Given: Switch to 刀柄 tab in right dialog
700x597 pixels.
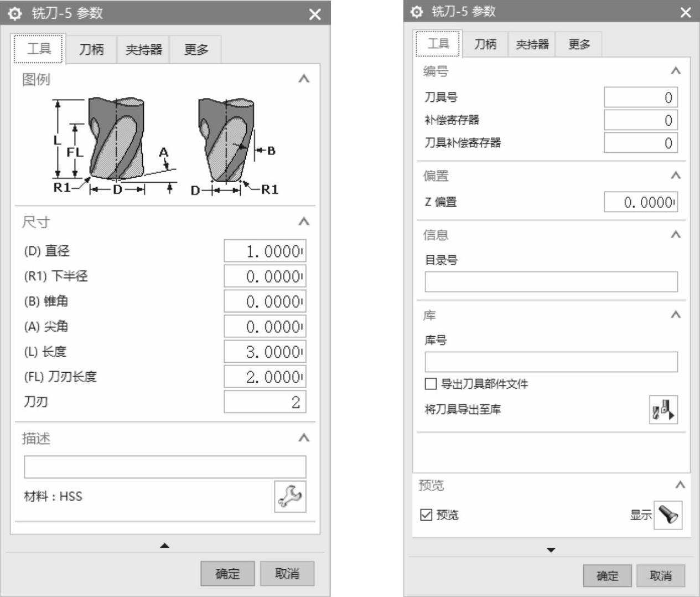Looking at the screenshot, I should (x=485, y=44).
